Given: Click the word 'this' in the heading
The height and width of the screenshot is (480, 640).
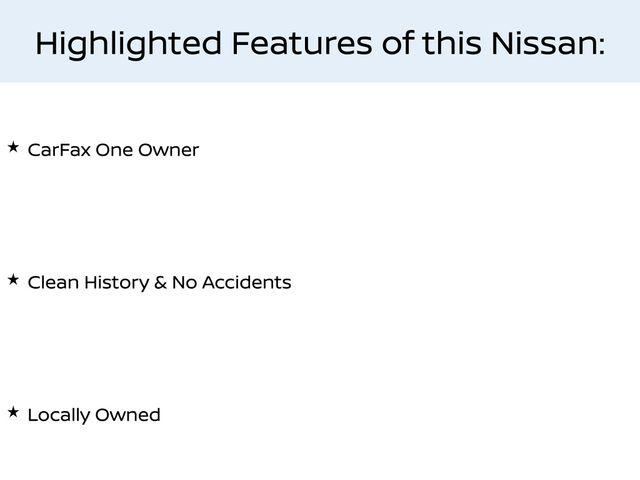Looking at the screenshot, I should click(451, 43).
